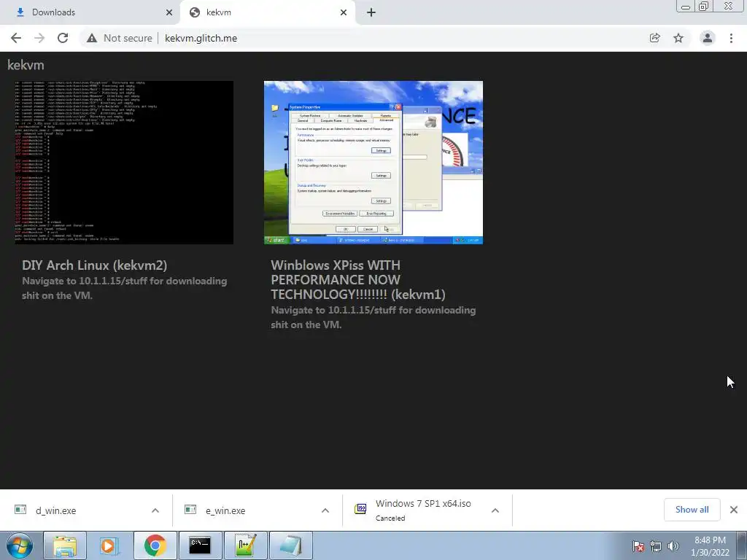Viewport: 747px width, 560px height.
Task: Click the "Canceled" status text
Action: coord(390,518)
